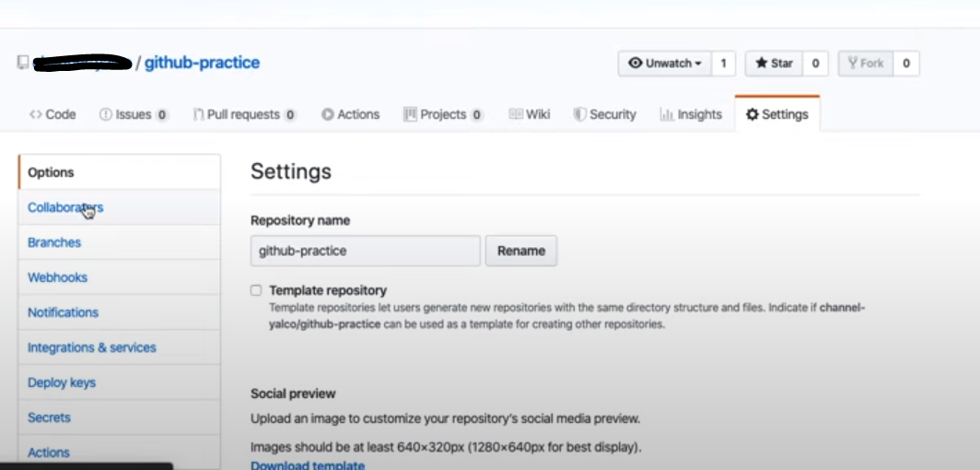Screen dimensions: 980x470
Task: Select Options in the settings sidebar
Action: pos(119,172)
